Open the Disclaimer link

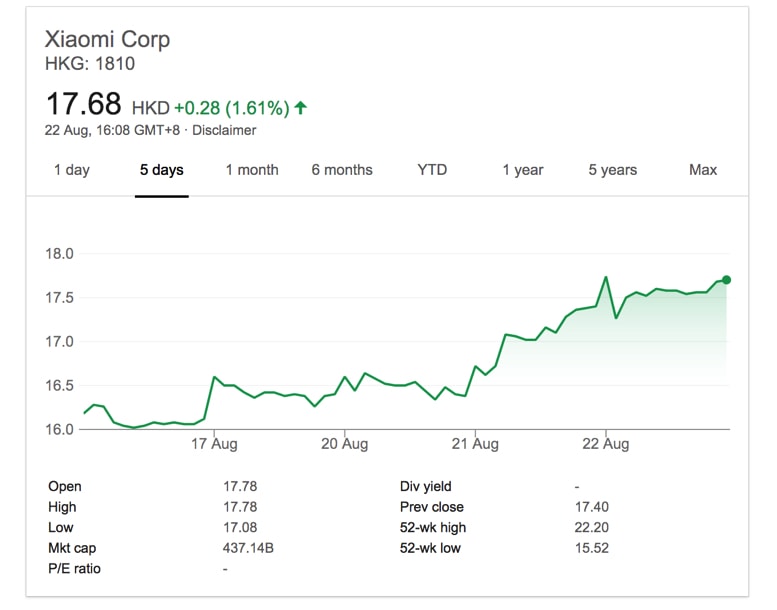pos(224,130)
